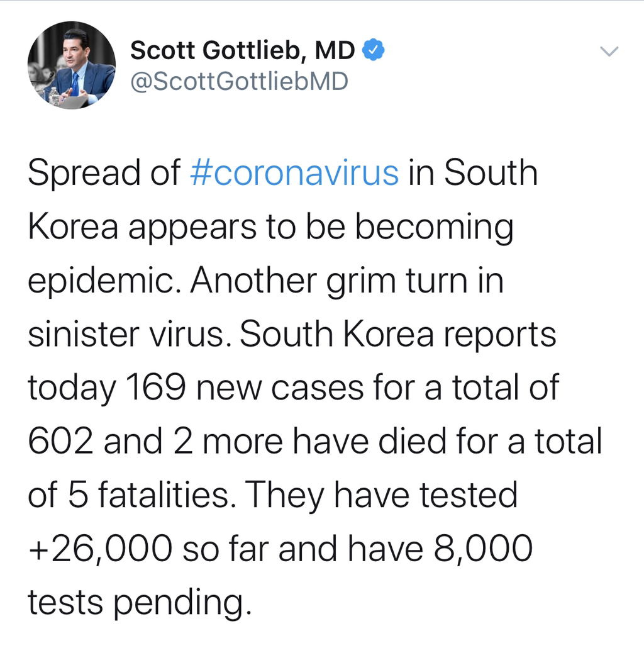The width and height of the screenshot is (644, 648).
Task: Click the "8,000" figure in the tweet
Action: (x=483, y=549)
